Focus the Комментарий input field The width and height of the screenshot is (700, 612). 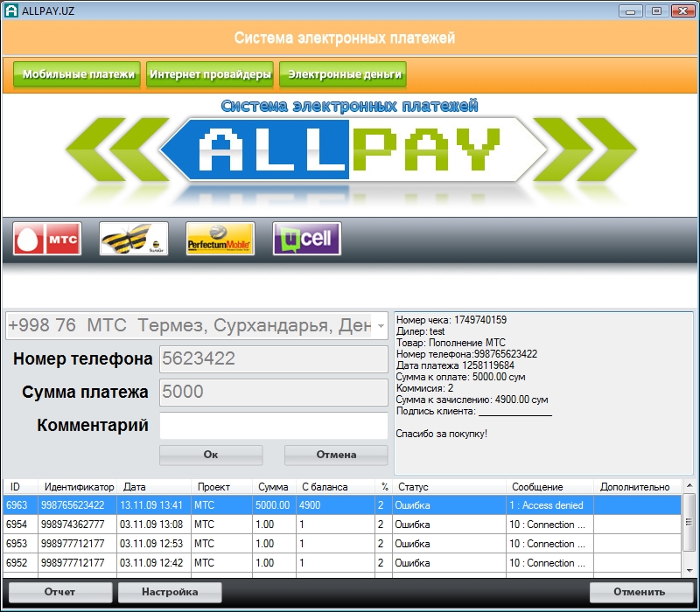273,426
